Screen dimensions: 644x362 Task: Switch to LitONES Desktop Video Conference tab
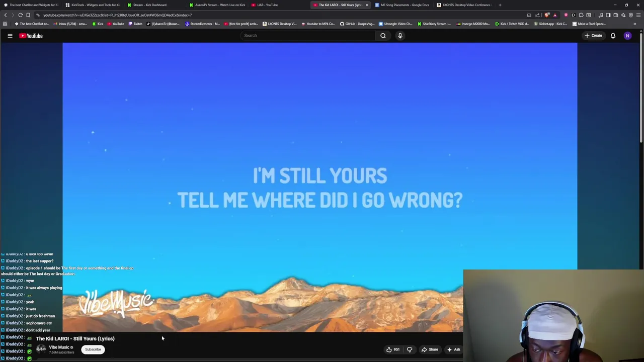point(463,5)
